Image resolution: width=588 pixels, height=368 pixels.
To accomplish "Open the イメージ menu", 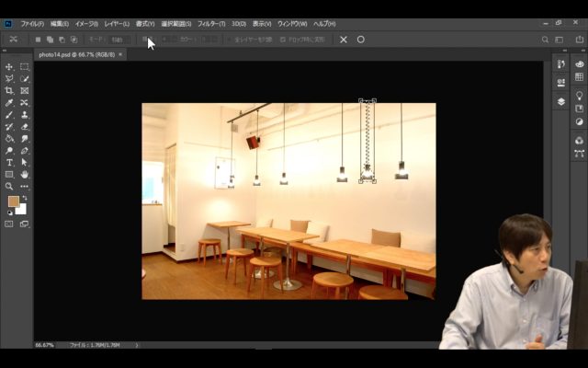I will click(x=87, y=23).
